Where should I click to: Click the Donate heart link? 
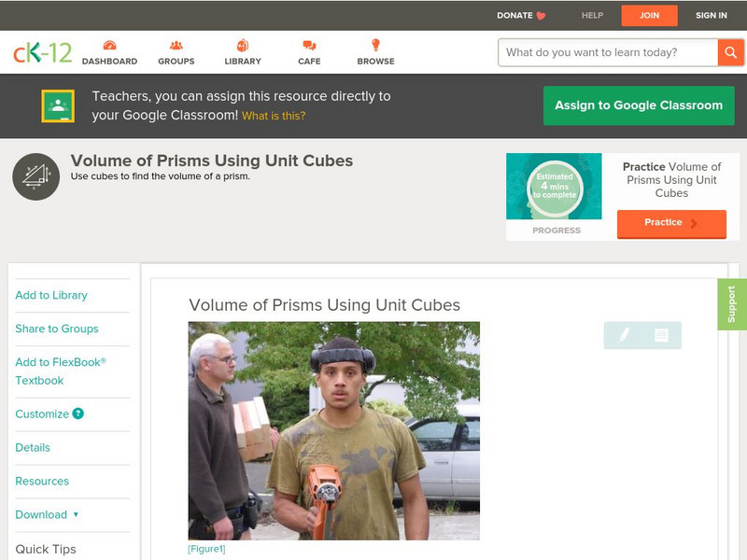pyautogui.click(x=521, y=15)
